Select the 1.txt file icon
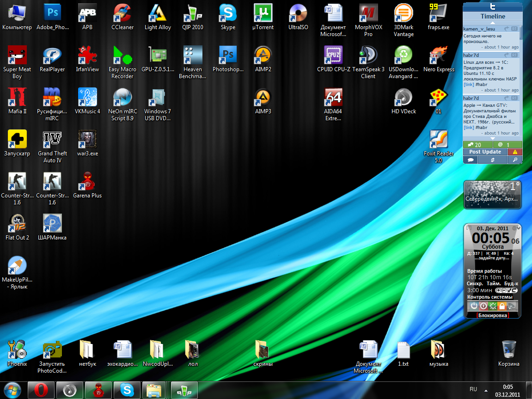Screen dimensions: 532x399 pyautogui.click(x=404, y=354)
